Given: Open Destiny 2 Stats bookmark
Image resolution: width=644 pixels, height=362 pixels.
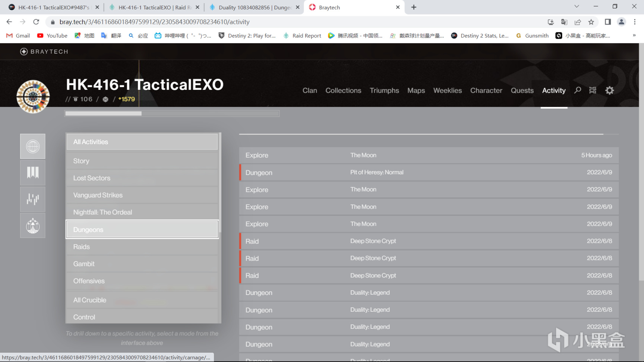Looking at the screenshot, I should [x=480, y=35].
